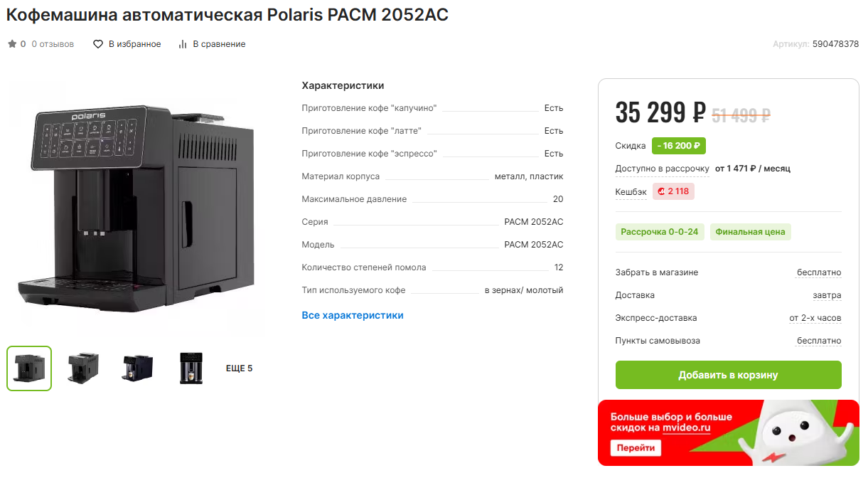Click the main coffee machine image
The height and width of the screenshot is (478, 868).
(136, 206)
